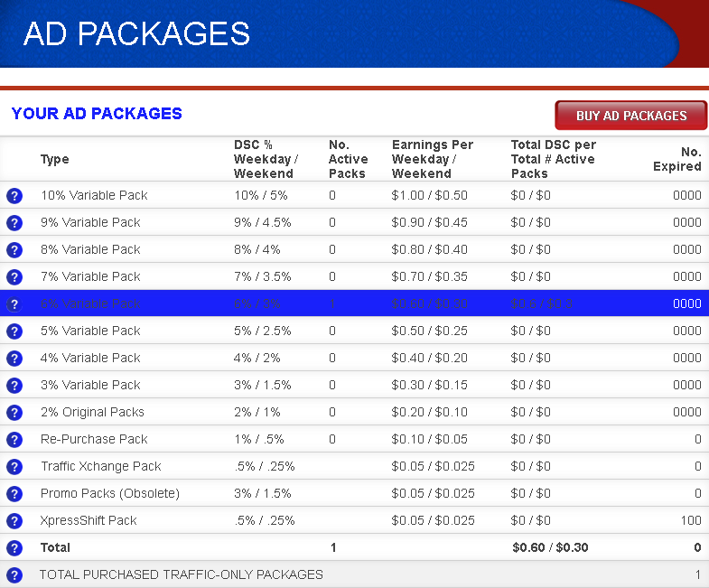709x588 pixels.
Task: Click the Buy Ad Packages button
Action: click(x=630, y=116)
